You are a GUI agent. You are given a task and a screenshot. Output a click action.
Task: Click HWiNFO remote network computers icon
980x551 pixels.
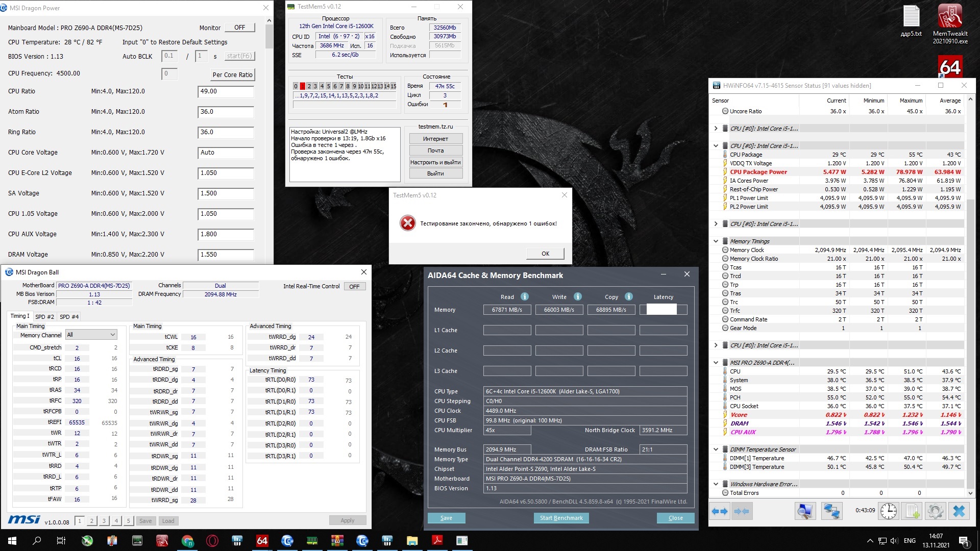coord(831,511)
